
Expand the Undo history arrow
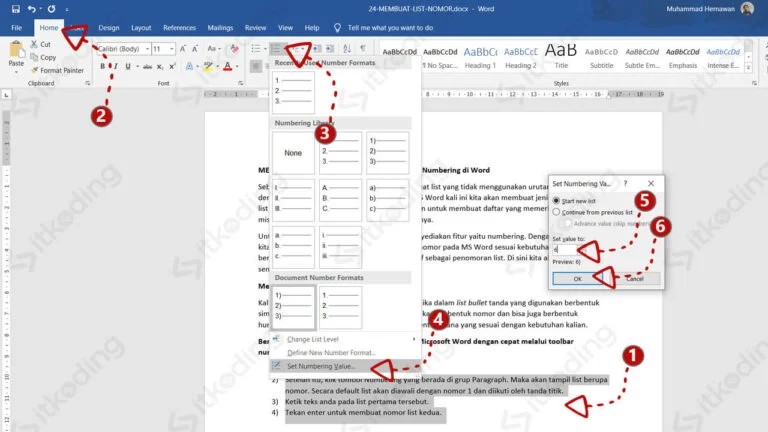[x=40, y=9]
